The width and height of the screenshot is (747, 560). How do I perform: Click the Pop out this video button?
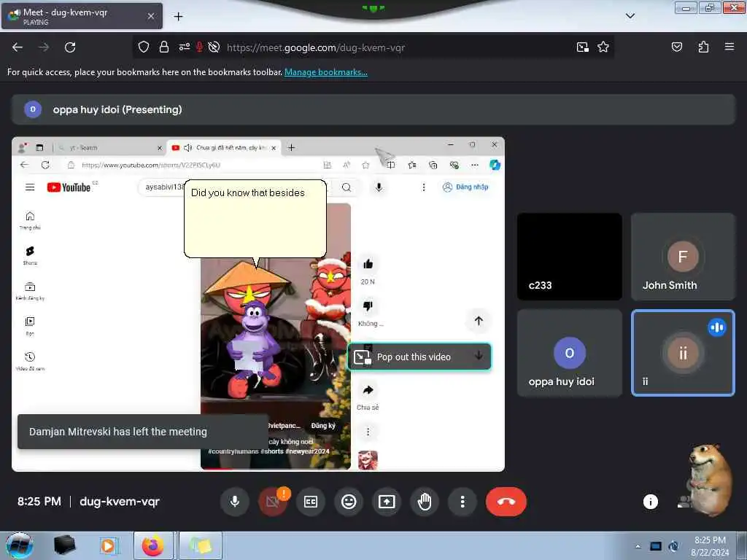click(x=419, y=357)
